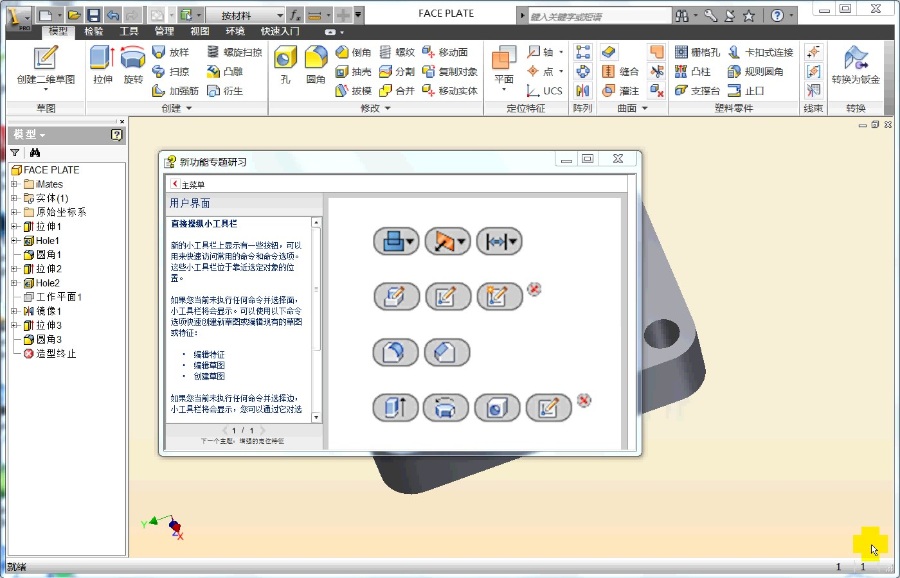Go back to 主菜单 in dialog
Viewport: 900px width, 578px height.
pos(188,184)
